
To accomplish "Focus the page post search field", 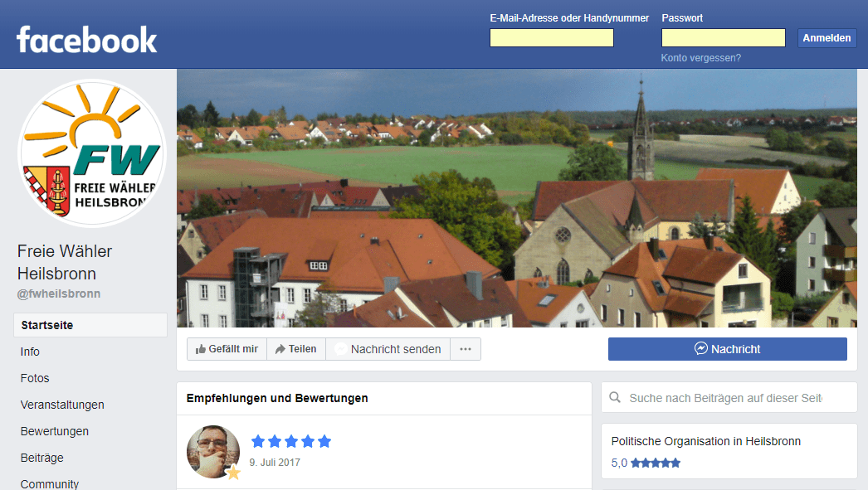I will coord(729,397).
